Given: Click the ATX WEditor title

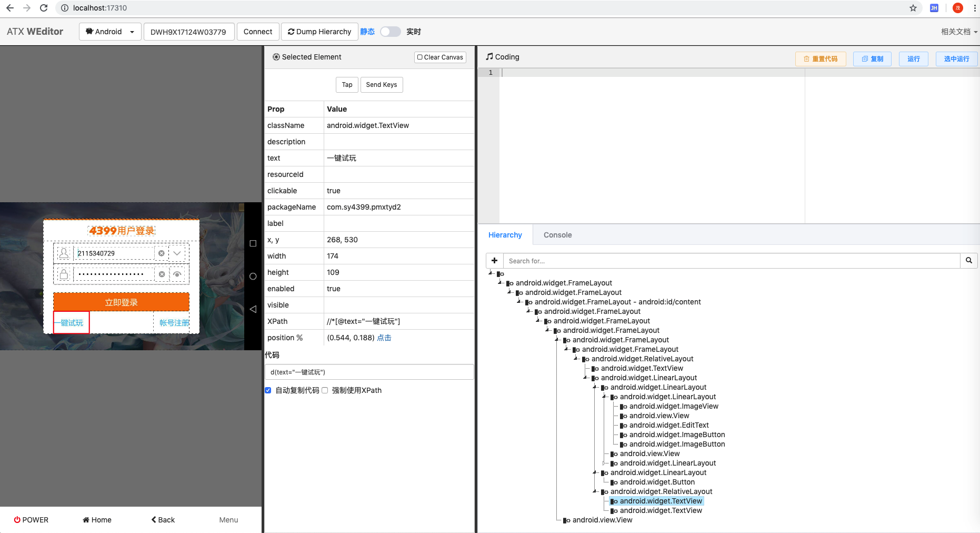Looking at the screenshot, I should (x=35, y=32).
